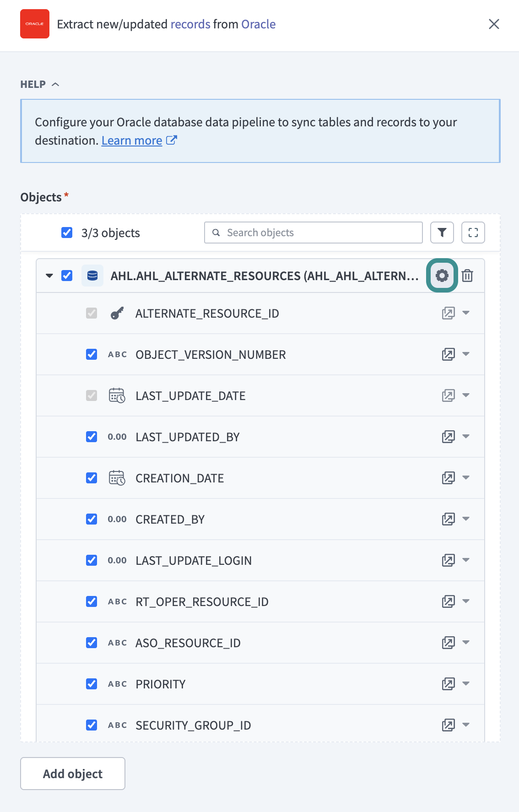Delete AHL_ALTERNATE_RESOURCES object with trash icon

pos(467,276)
